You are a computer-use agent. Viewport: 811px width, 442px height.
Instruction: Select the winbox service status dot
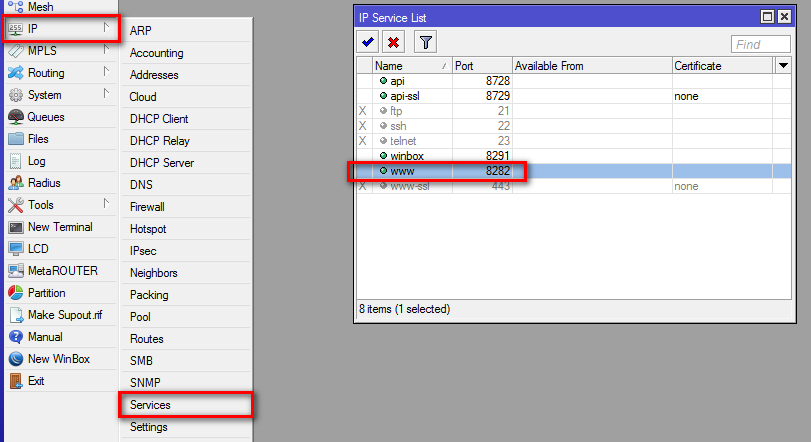tap(382, 156)
